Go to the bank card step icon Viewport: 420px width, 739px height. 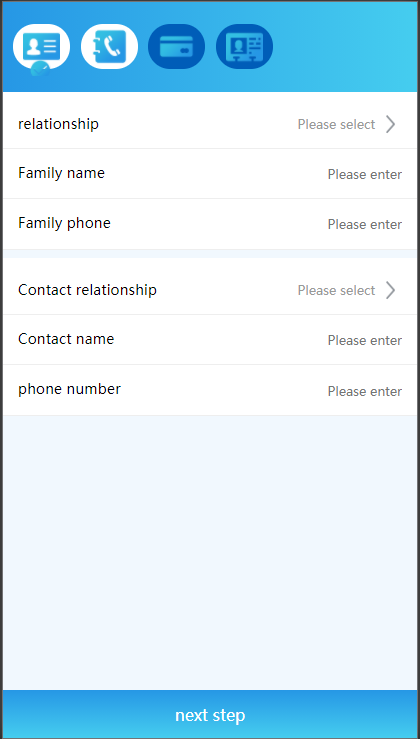tap(176, 46)
